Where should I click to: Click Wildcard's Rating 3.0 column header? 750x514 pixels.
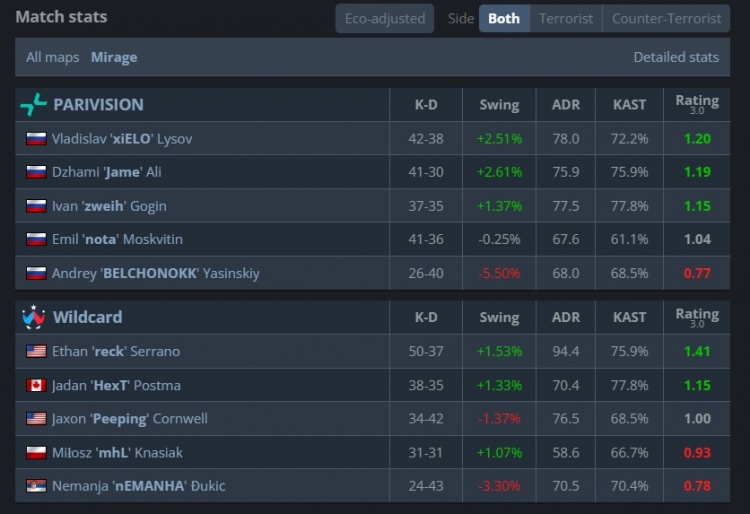[697, 317]
